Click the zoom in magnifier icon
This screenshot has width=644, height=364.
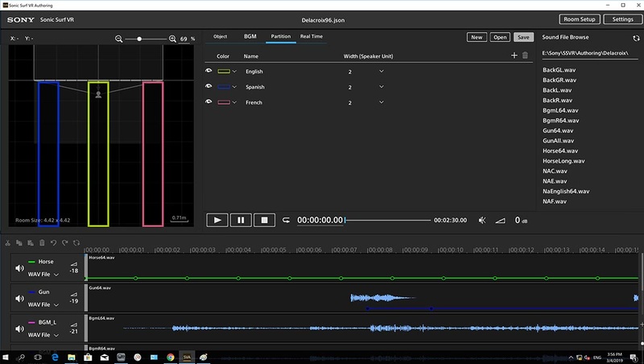click(x=172, y=39)
